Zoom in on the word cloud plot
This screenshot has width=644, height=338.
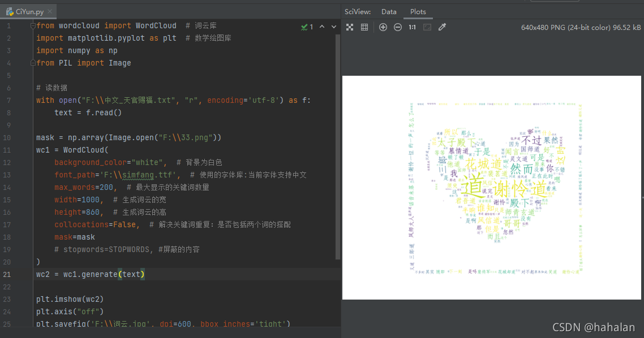tap(383, 27)
